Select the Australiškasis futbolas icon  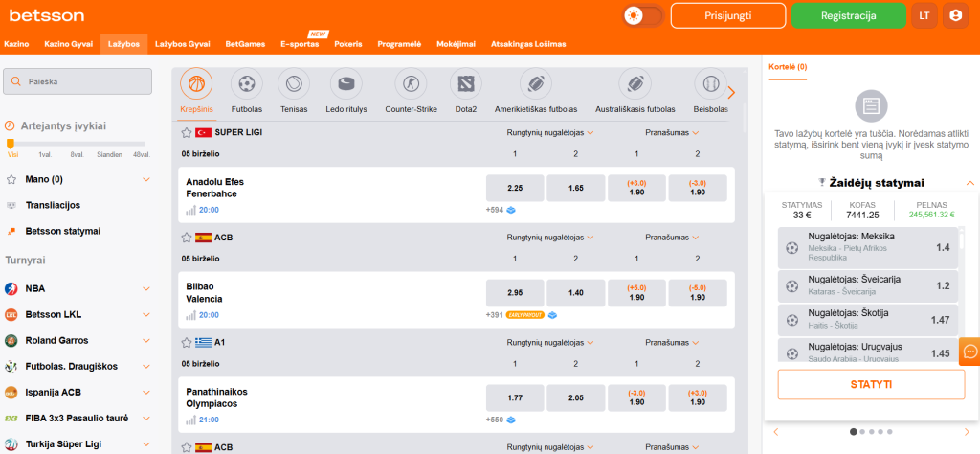[635, 83]
